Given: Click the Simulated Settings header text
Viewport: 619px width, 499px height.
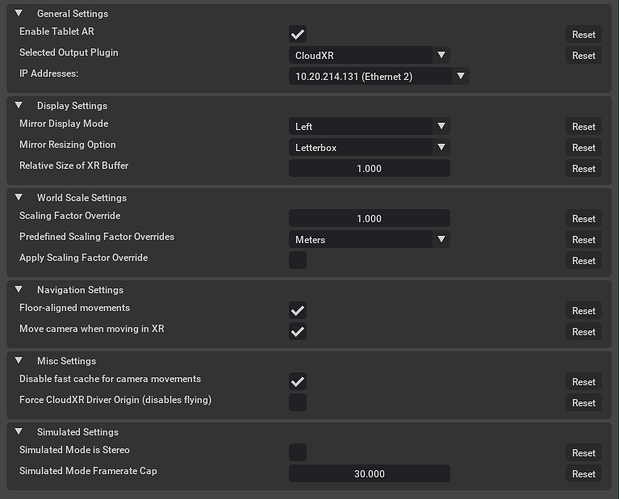Looking at the screenshot, I should [78, 431].
